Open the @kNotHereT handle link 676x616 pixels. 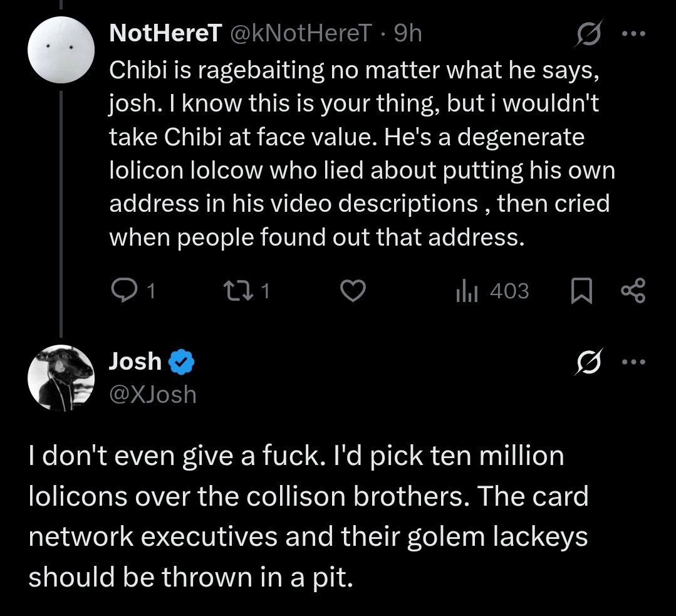coord(299,33)
